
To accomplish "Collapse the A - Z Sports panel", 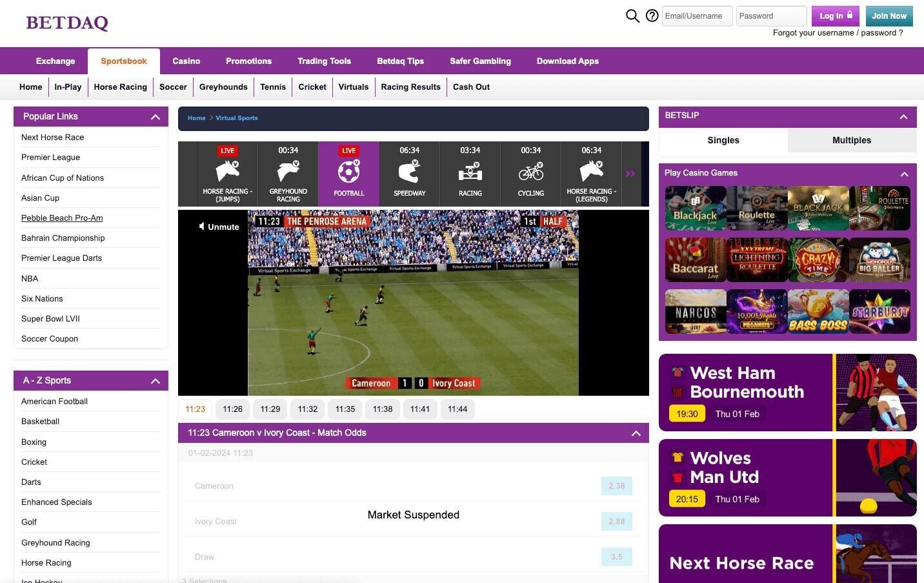I will tap(155, 381).
